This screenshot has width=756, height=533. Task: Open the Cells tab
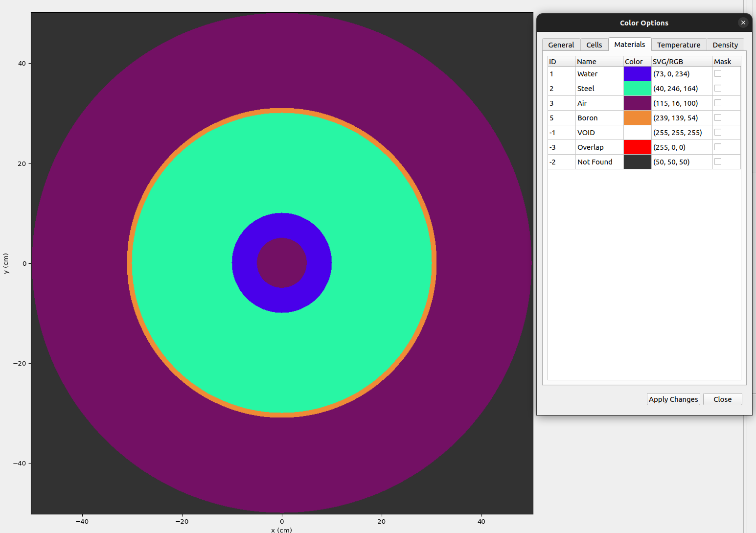[x=594, y=45]
